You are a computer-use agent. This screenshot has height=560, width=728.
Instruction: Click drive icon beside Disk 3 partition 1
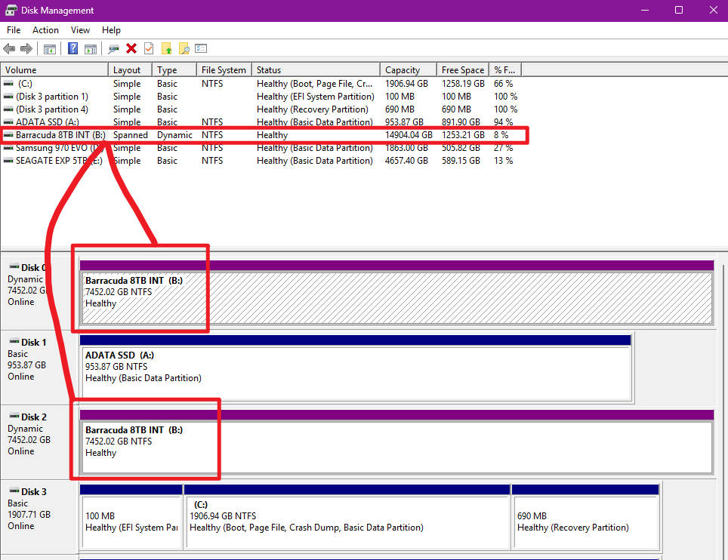point(8,97)
